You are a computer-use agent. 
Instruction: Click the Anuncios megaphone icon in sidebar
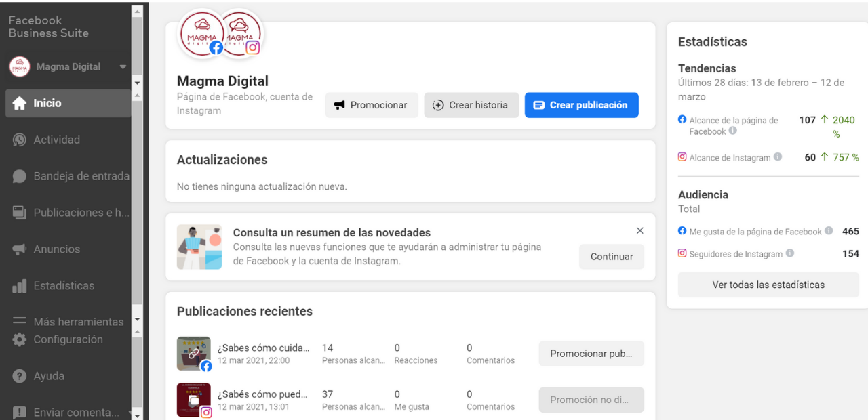(20, 249)
